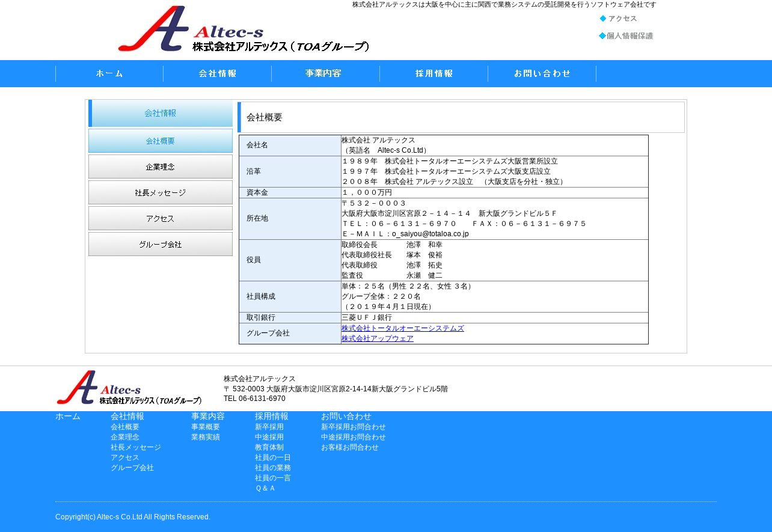
Task: Select グループ会社 in the sidebar
Action: coord(161,244)
